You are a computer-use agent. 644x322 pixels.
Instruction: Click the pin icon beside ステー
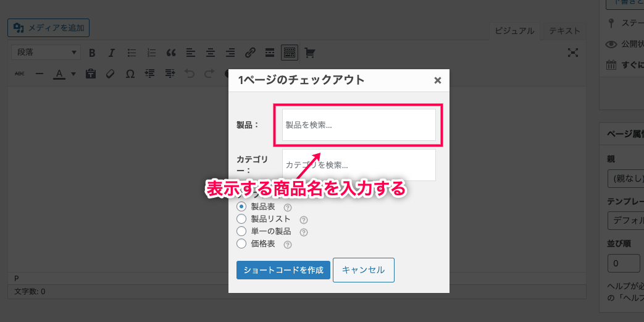pos(611,23)
